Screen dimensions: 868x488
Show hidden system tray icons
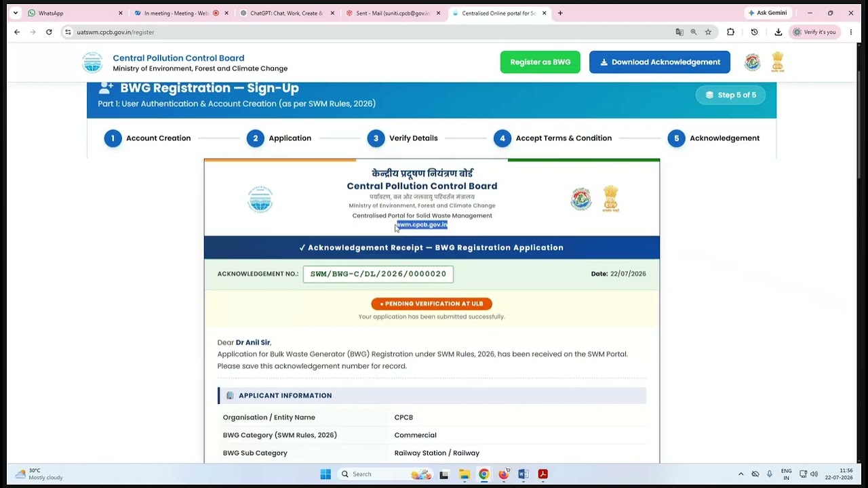(741, 474)
